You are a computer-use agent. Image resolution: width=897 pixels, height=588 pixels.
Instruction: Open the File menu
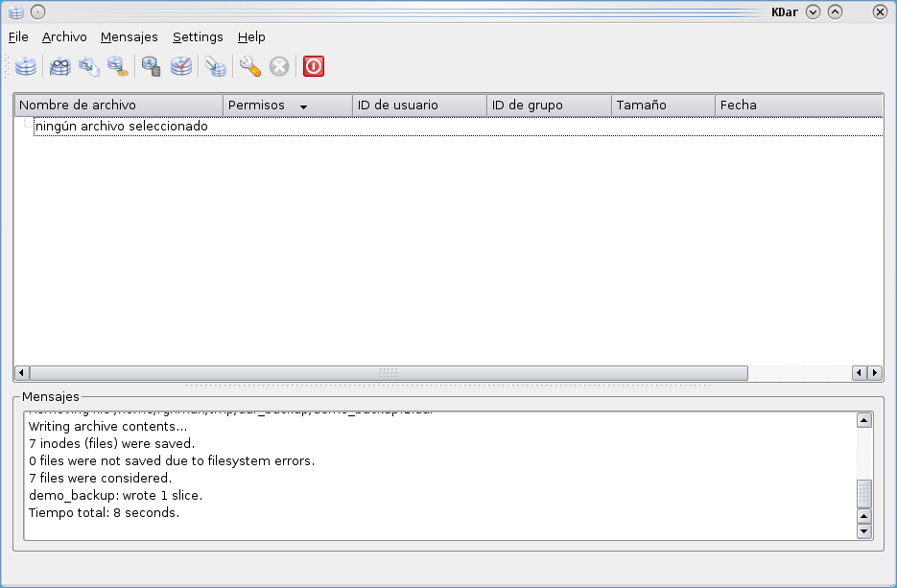18,36
